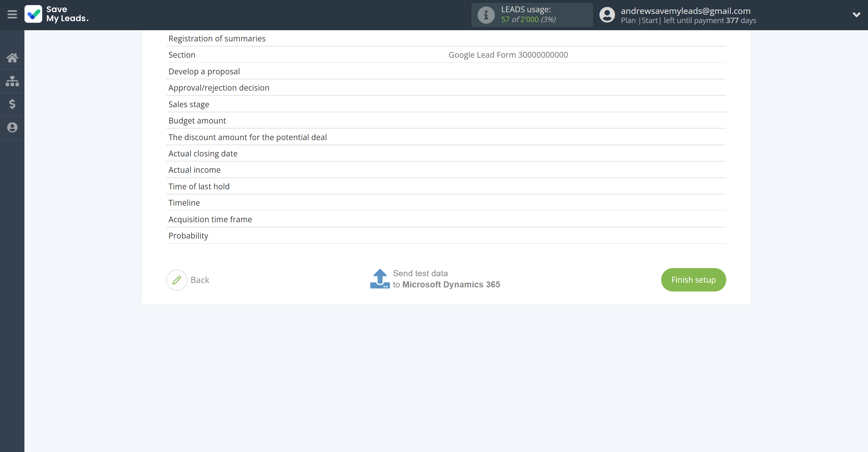The width and height of the screenshot is (868, 452).
Task: Click the LEADS usage counter text
Action: pyautogui.click(x=528, y=19)
